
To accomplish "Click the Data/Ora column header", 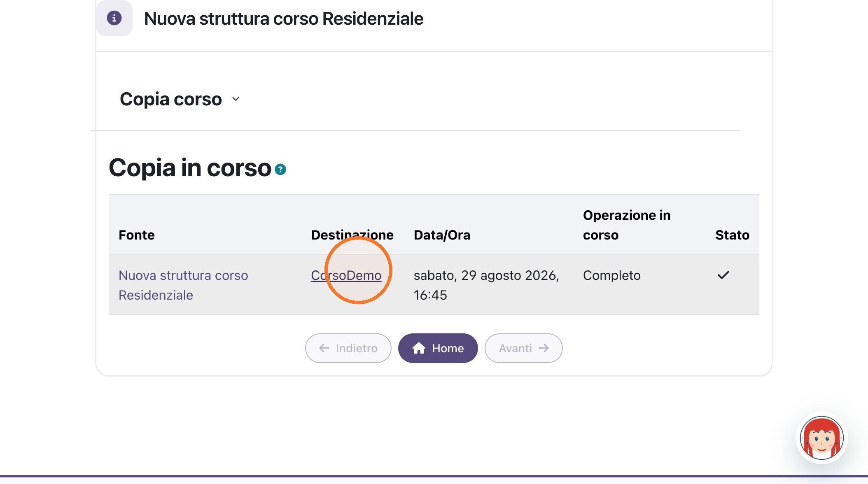I will click(x=442, y=235).
